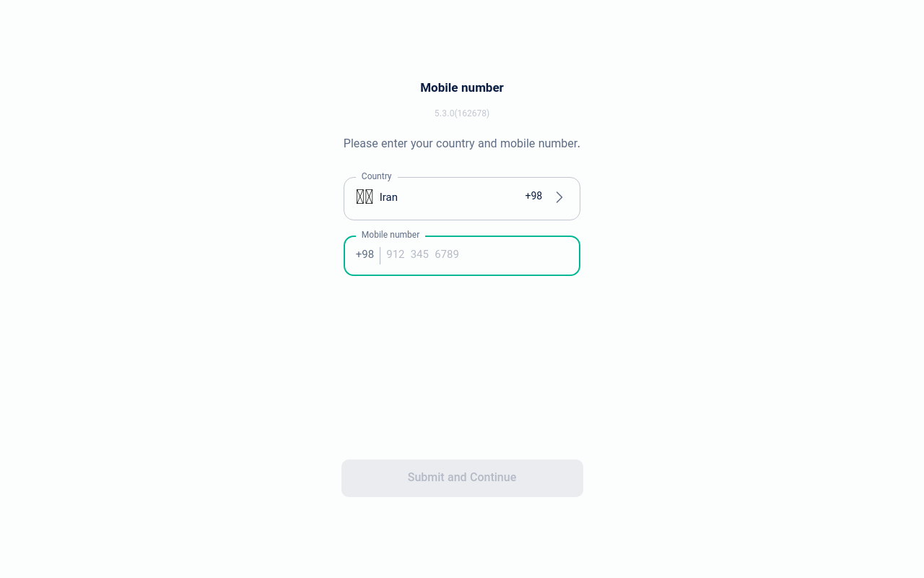Click the 'Please enter your country' instruction text

[462, 143]
